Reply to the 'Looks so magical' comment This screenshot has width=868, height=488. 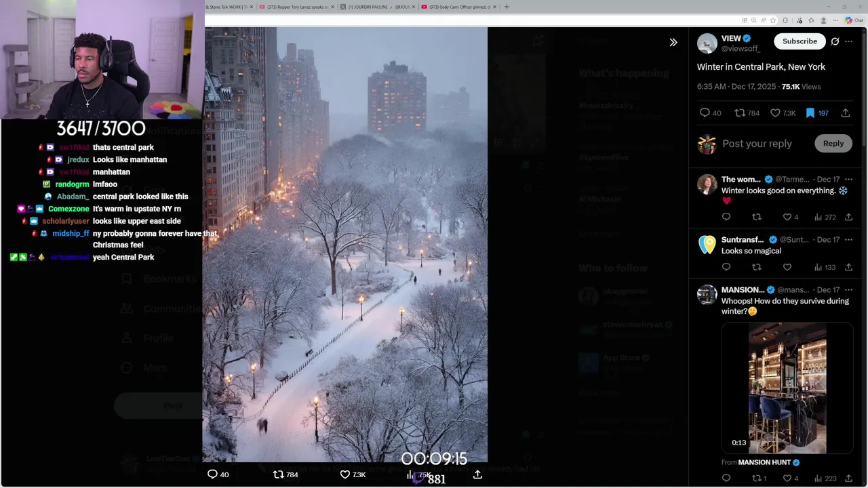pyautogui.click(x=726, y=267)
